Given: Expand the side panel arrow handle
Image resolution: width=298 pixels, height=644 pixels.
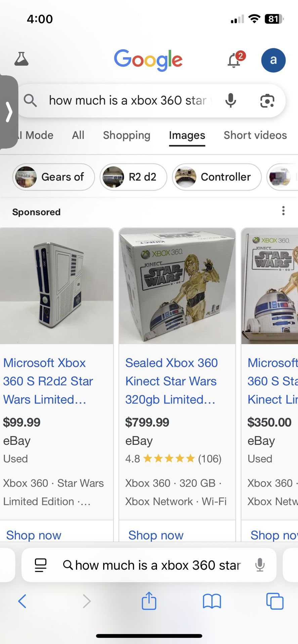Looking at the screenshot, I should 9,112.
